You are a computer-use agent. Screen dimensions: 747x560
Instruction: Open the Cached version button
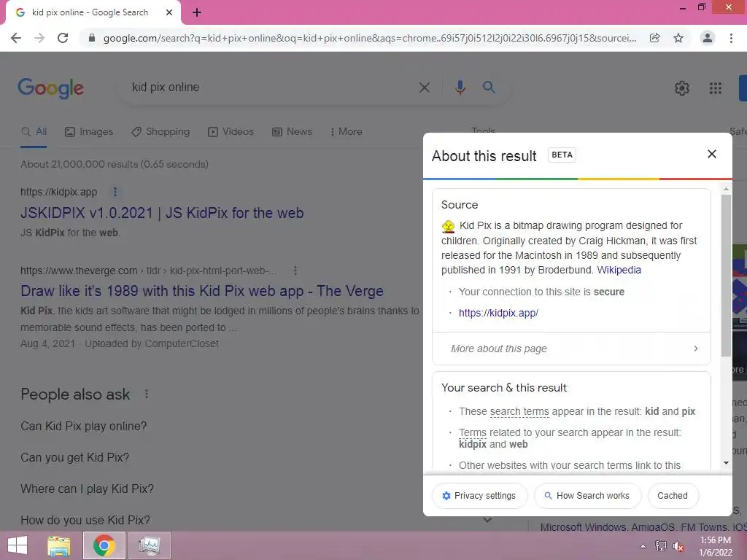(x=673, y=496)
